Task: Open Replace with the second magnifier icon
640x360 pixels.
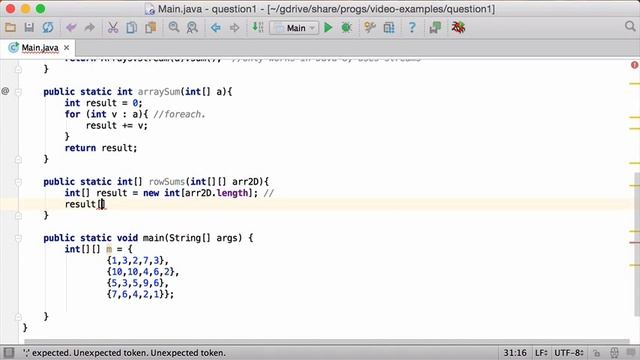Action: click(192, 28)
